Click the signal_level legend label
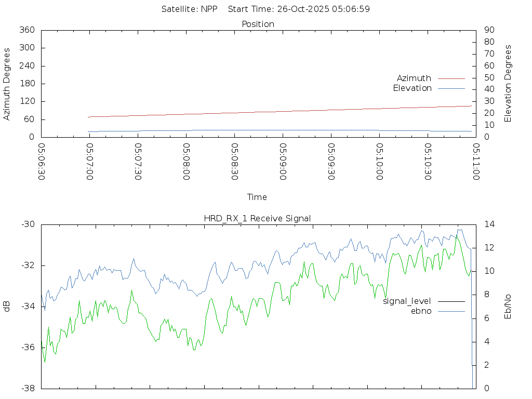This screenshot has height=399, width=532. pos(407,301)
